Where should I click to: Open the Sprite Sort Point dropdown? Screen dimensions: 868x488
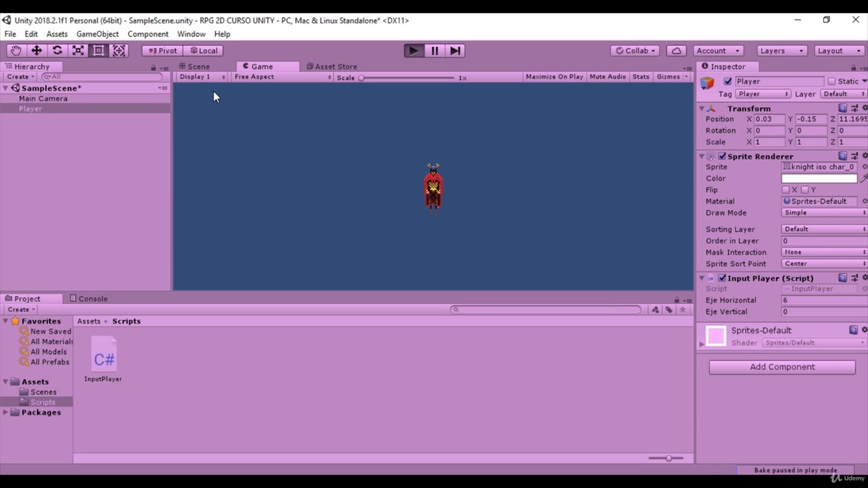pyautogui.click(x=825, y=264)
